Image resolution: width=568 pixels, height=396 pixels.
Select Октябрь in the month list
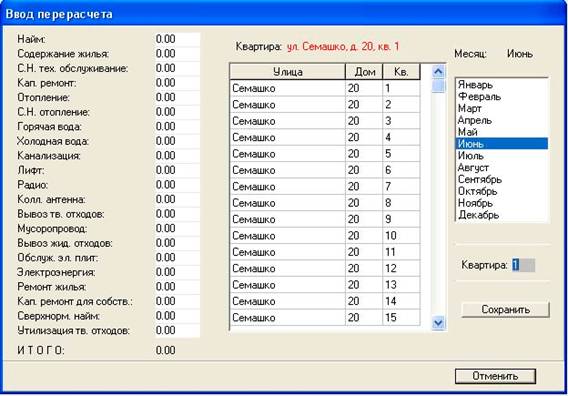(501, 191)
